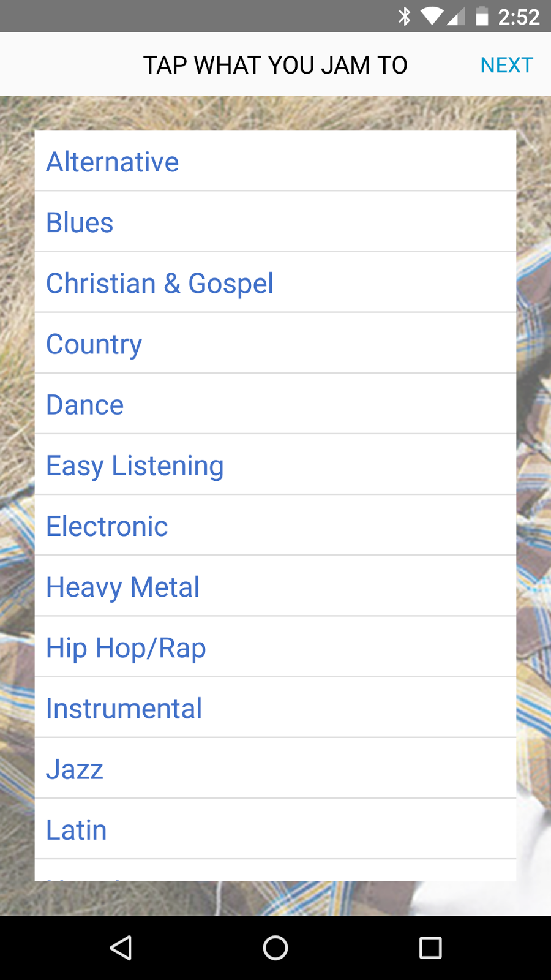Tap the Android back navigation icon

[121, 948]
